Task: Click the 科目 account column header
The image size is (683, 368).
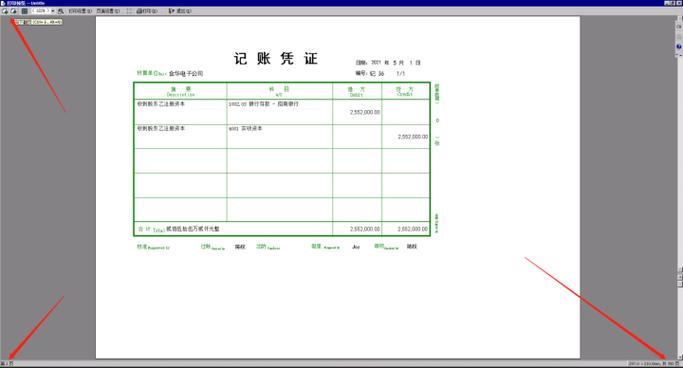Action: (279, 91)
